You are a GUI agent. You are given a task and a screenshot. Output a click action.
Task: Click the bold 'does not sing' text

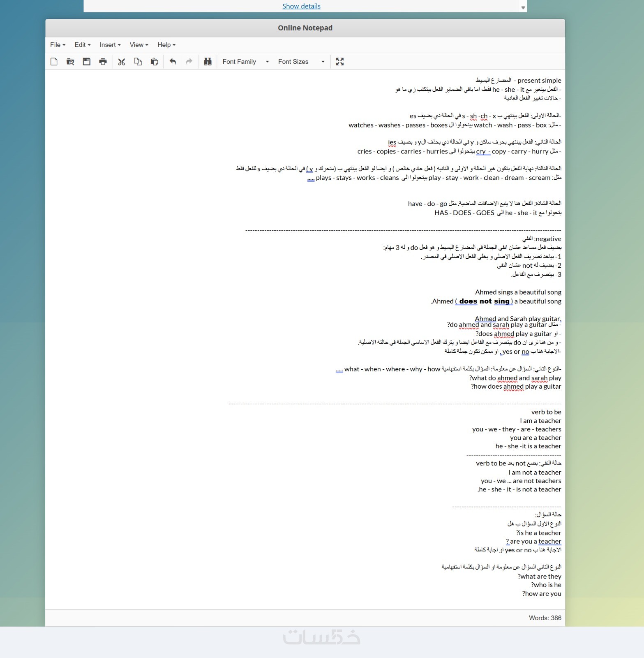[x=485, y=301]
